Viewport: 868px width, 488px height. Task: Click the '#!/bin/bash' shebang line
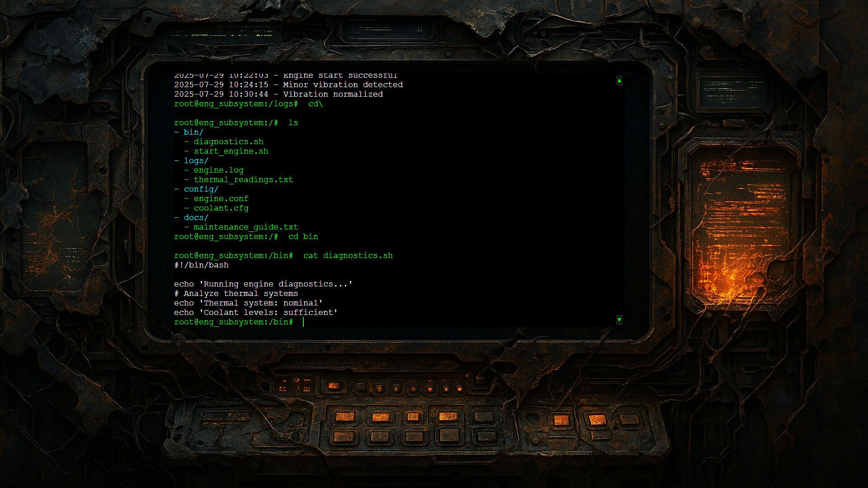(201, 265)
